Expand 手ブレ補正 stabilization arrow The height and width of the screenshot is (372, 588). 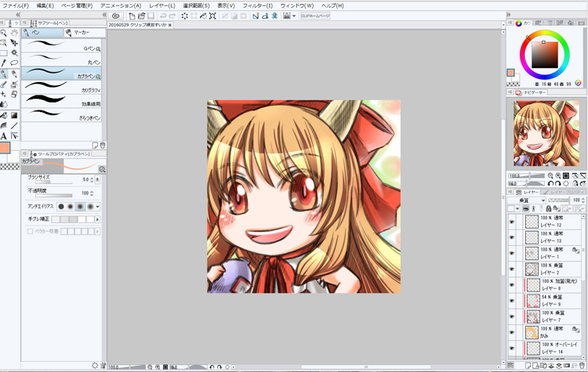(x=97, y=219)
